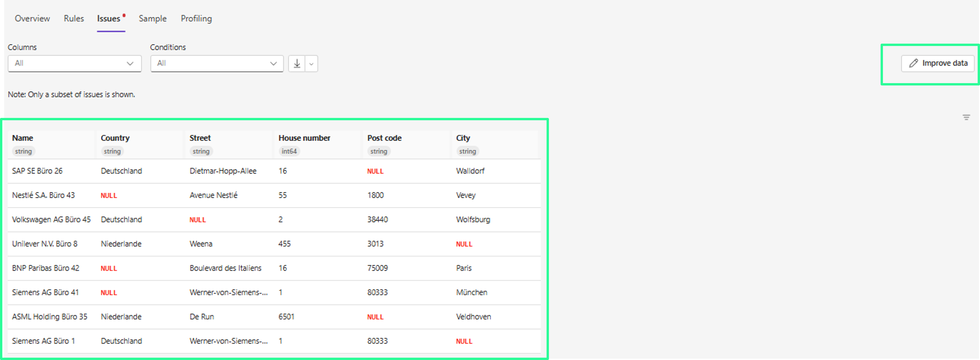Viewport: 980px width, 360px height.
Task: Select the House number column header
Action: click(x=304, y=138)
